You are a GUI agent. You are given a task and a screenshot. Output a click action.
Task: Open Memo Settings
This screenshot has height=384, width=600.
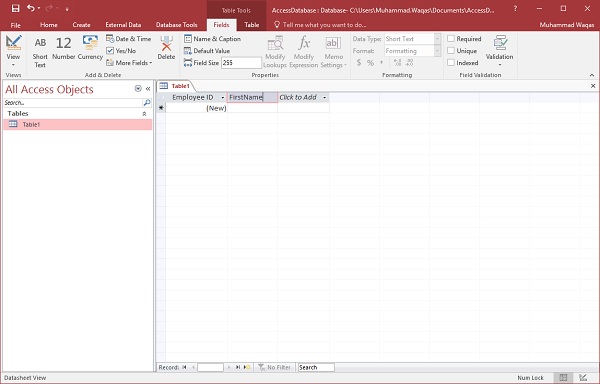(333, 52)
